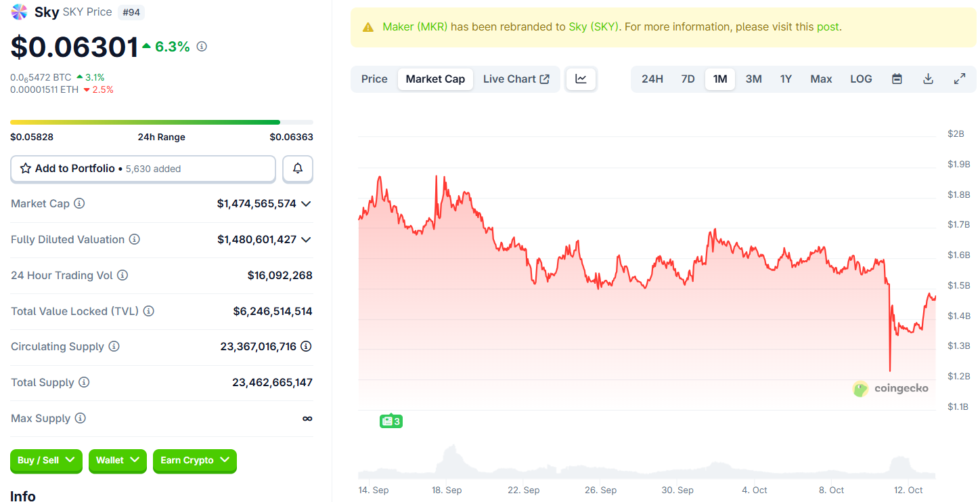Open the date range calendar for the chart
This screenshot has width=980, height=502.
[x=896, y=79]
